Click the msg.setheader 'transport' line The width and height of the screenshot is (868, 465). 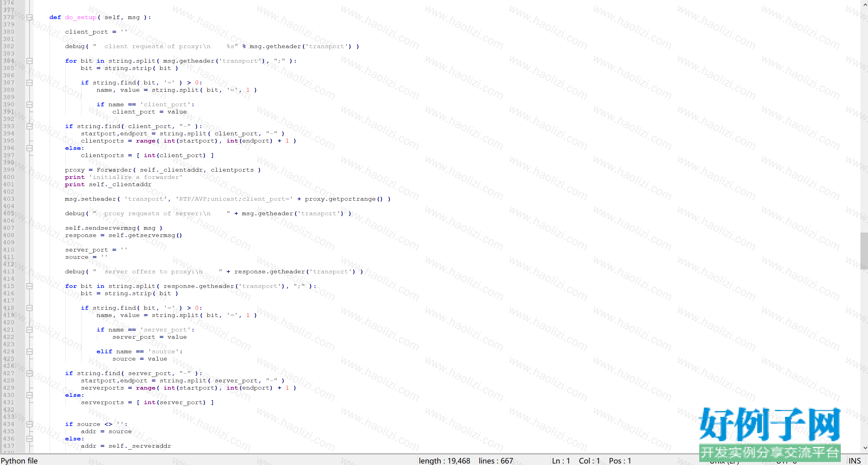pos(228,199)
